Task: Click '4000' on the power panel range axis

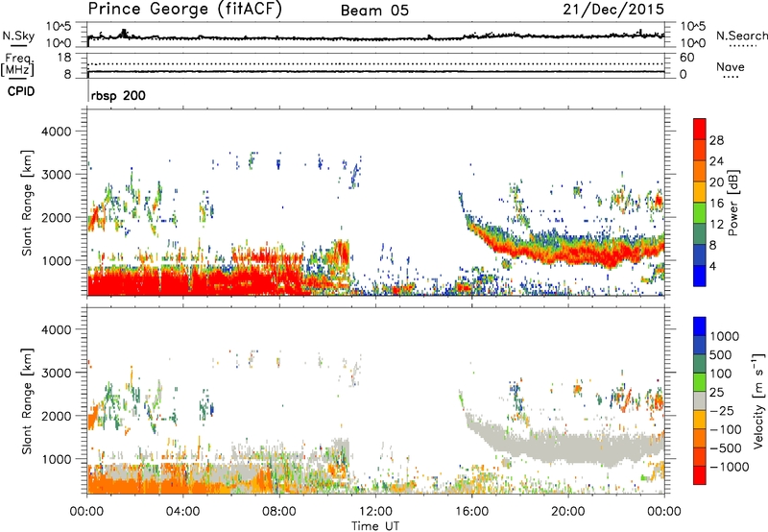Action: [x=56, y=132]
